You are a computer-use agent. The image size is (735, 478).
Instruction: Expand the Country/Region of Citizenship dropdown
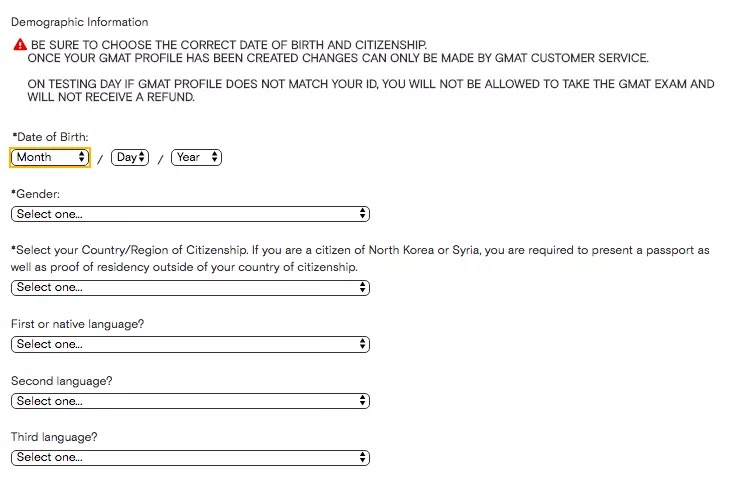[x=190, y=287]
